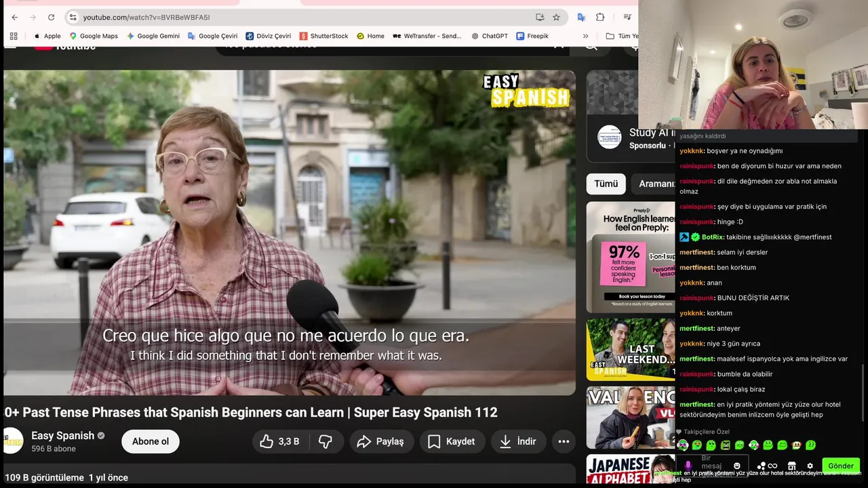
Task: Click the İndir download button
Action: [517, 441]
